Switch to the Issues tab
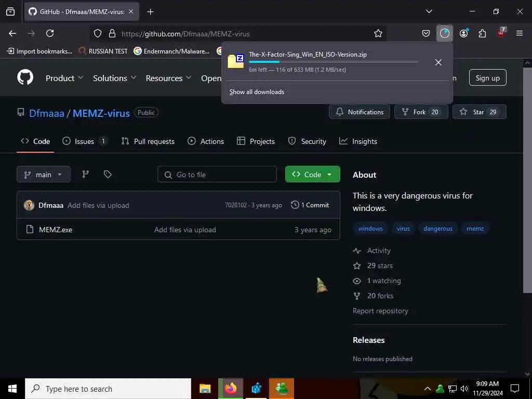Viewport: 532px width, 399px height. coord(85,141)
